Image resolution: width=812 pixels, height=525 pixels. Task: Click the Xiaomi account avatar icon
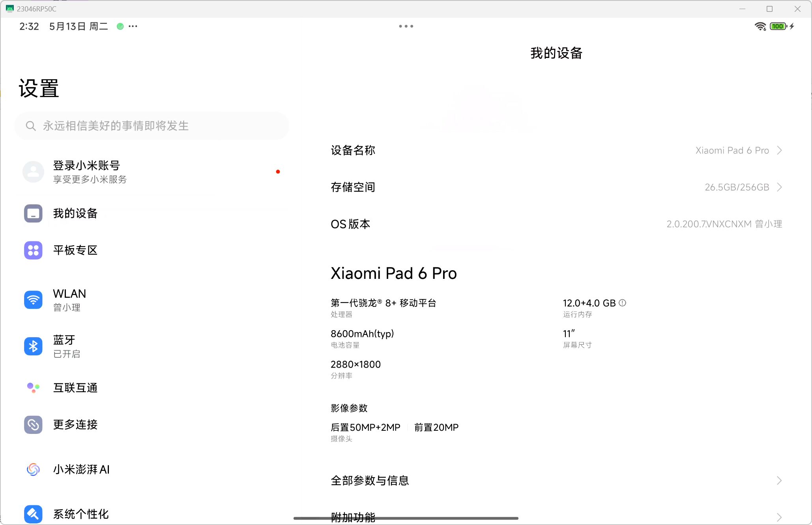[33, 172]
